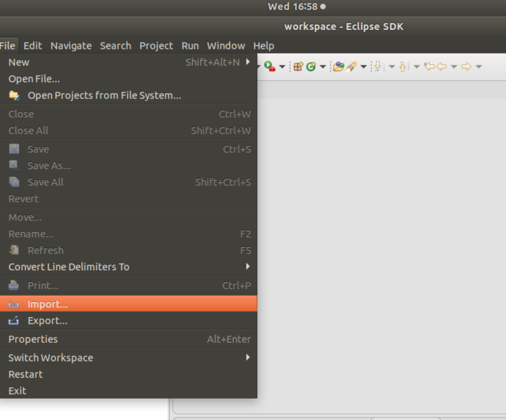The width and height of the screenshot is (506, 420).
Task: Open the Project menu
Action: 156,46
